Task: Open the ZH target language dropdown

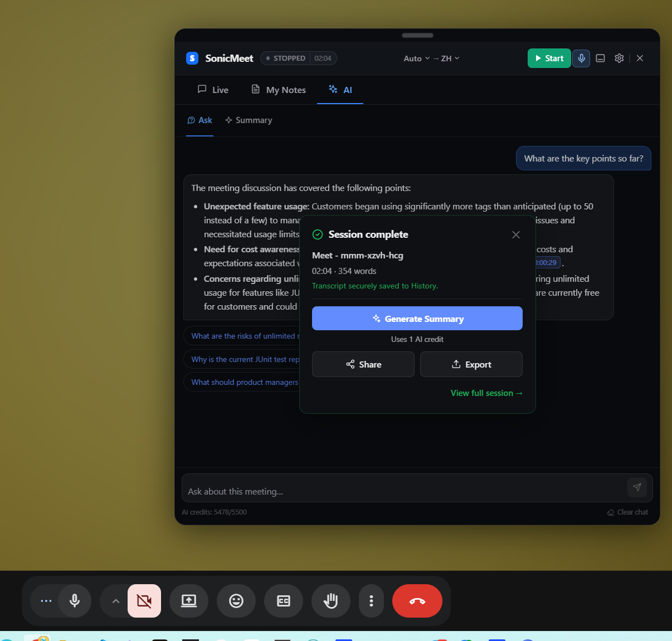Action: pyautogui.click(x=450, y=58)
